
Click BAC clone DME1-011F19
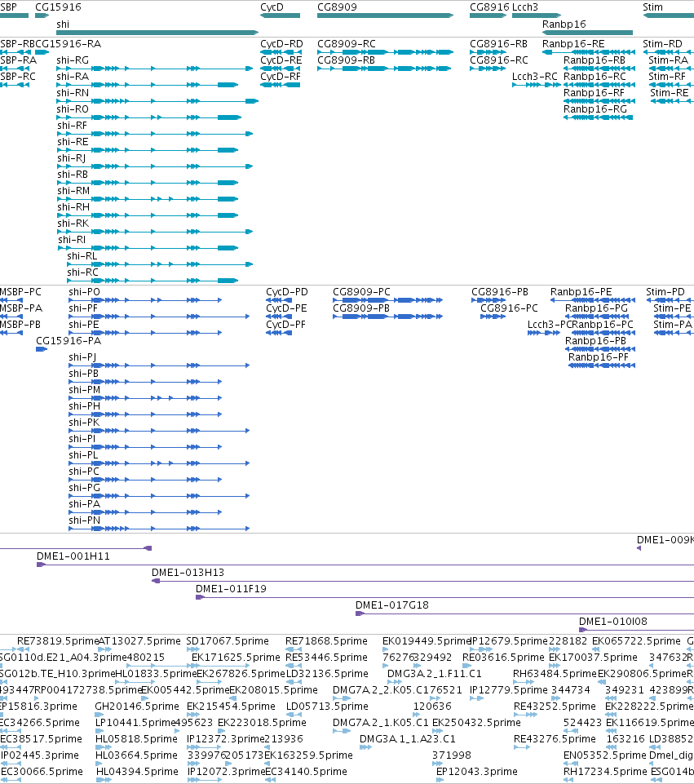click(x=444, y=597)
